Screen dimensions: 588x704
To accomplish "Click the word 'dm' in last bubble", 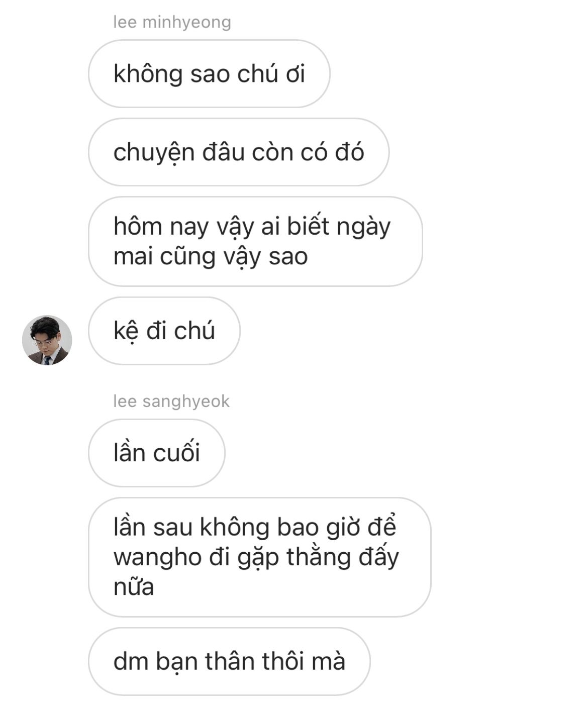I will pos(130,661).
